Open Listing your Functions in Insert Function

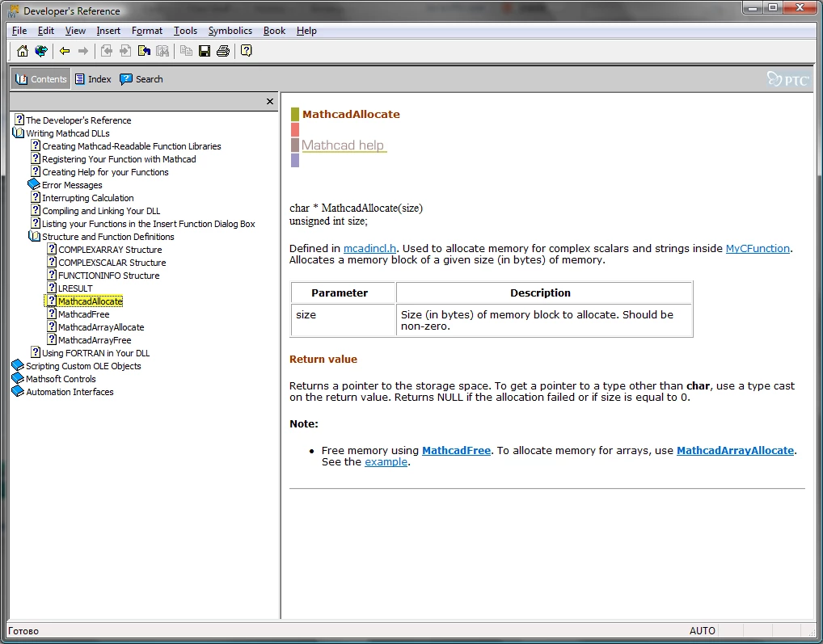click(x=149, y=224)
